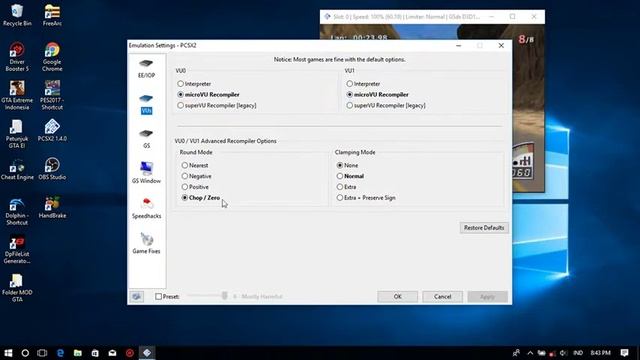Image resolution: width=640 pixels, height=360 pixels.
Task: Open the volume control in system tray
Action: 563,353
